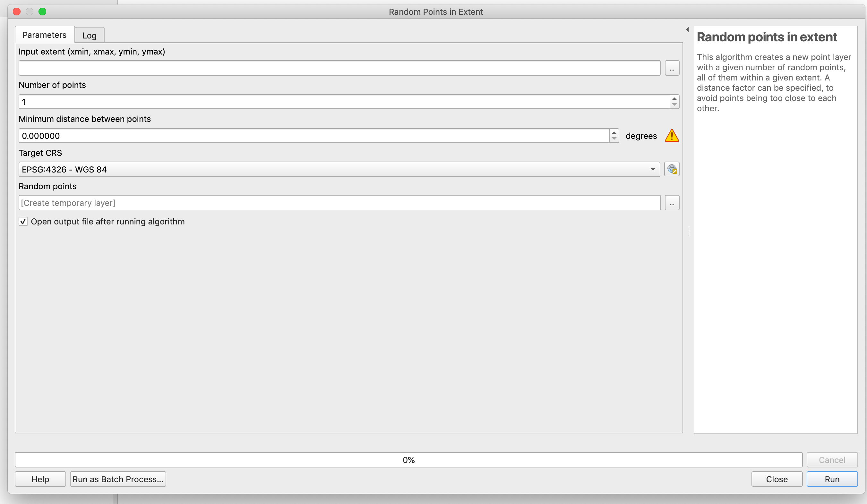The height and width of the screenshot is (504, 867).
Task: Click the 'Random points in extent' help heading
Action: 767,37
